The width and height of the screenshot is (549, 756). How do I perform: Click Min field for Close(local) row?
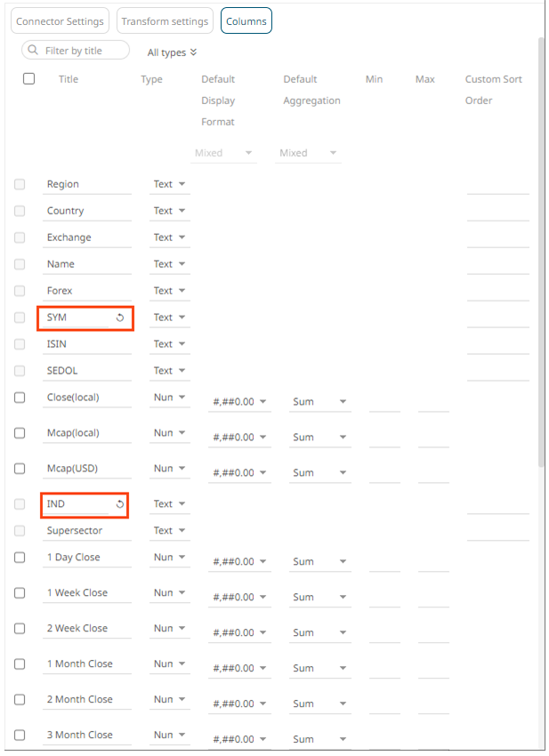tap(383, 402)
